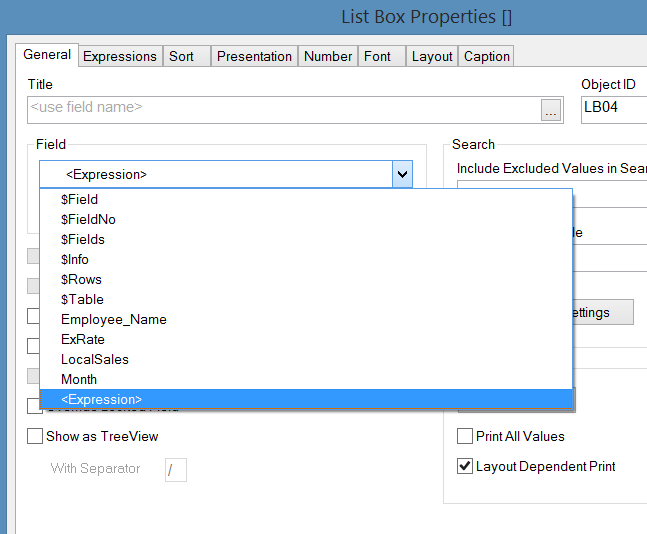The image size is (647, 534).
Task: Select $Table from the field list
Action: (x=82, y=300)
